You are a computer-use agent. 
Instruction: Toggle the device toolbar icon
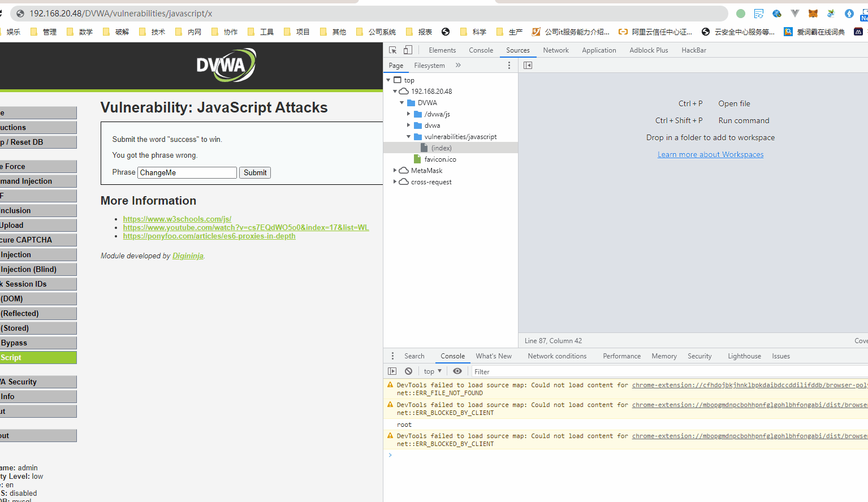[408, 50]
